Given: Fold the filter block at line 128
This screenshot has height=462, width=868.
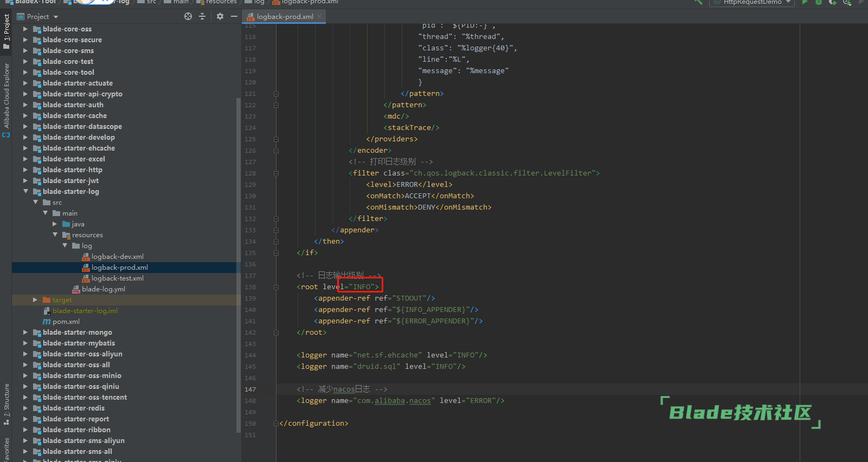Looking at the screenshot, I should (276, 173).
